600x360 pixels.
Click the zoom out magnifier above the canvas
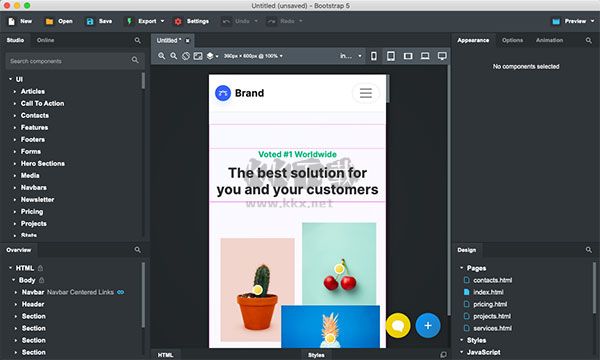[x=173, y=56]
